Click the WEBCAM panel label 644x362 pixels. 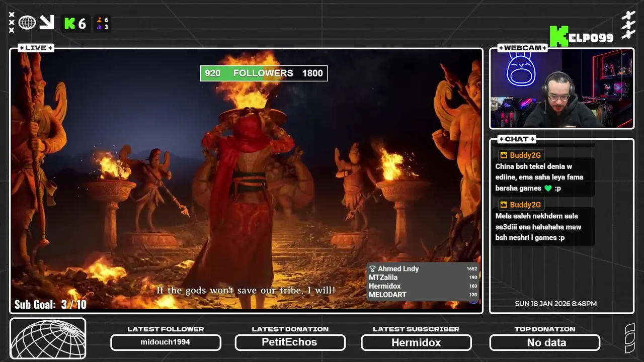click(522, 48)
